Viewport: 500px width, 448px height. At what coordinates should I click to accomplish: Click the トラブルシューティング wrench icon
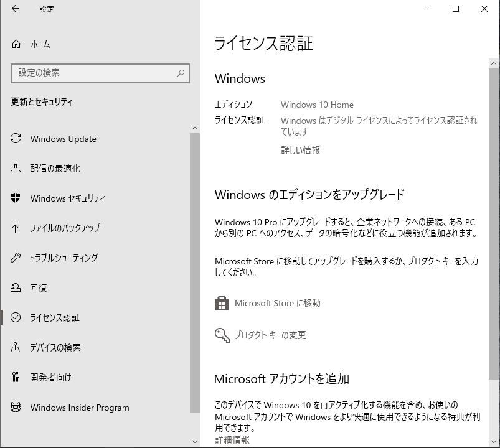click(x=16, y=257)
